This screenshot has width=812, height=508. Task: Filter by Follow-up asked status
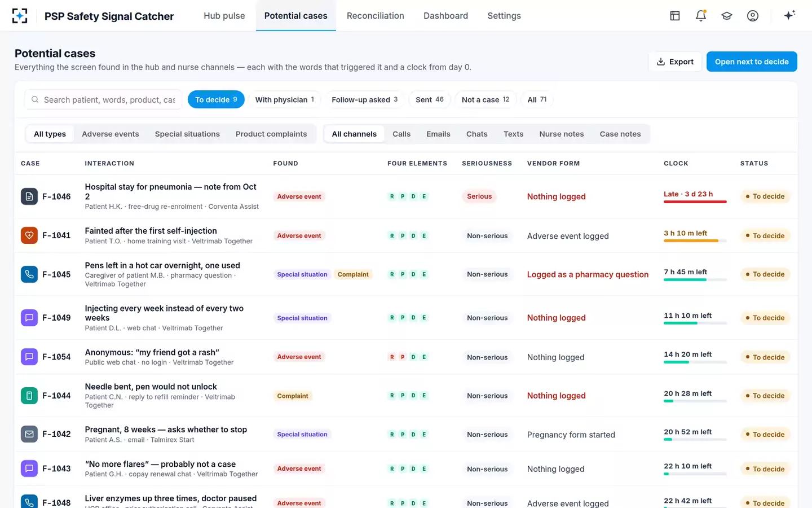point(365,99)
